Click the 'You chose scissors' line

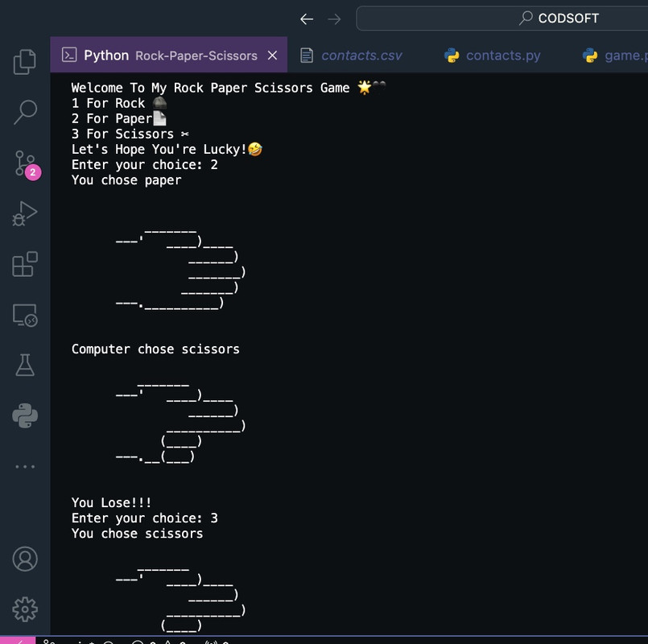[x=137, y=534]
